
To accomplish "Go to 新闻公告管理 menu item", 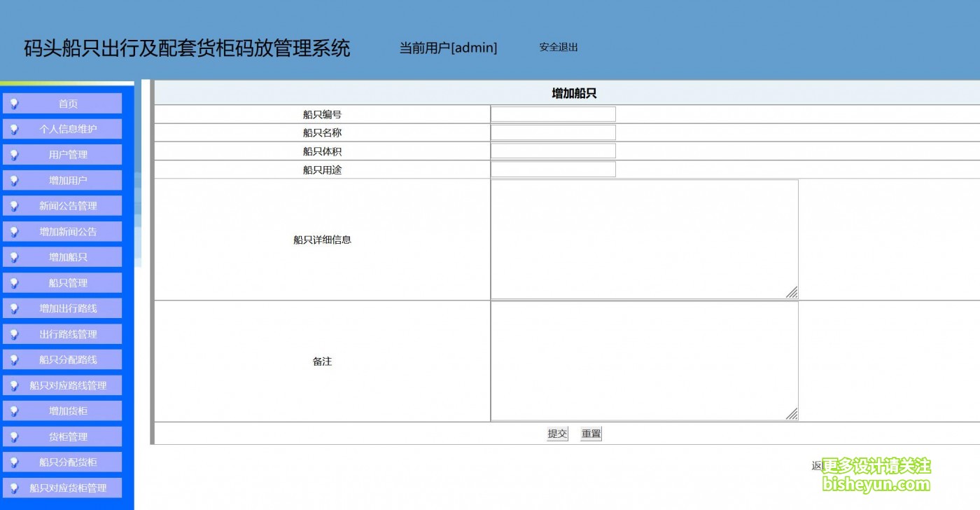I will [x=68, y=206].
